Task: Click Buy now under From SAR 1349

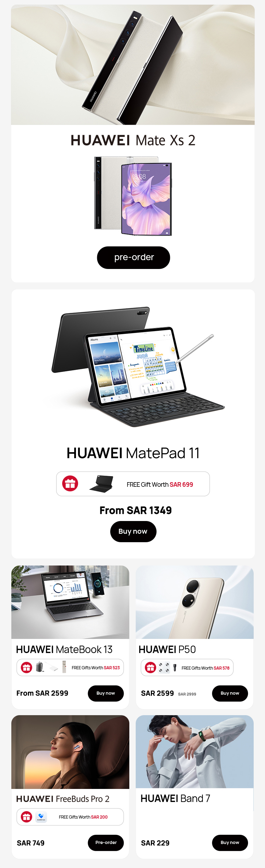Action: click(x=133, y=531)
